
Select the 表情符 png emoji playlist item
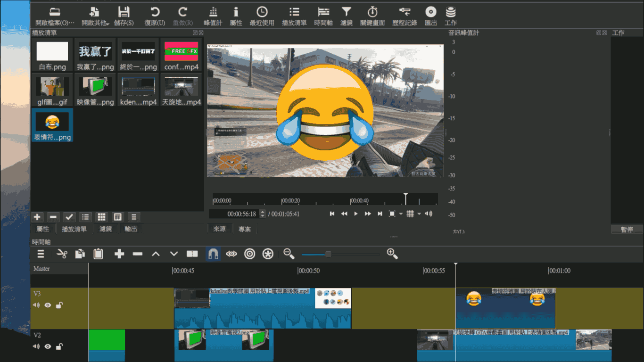(x=52, y=125)
